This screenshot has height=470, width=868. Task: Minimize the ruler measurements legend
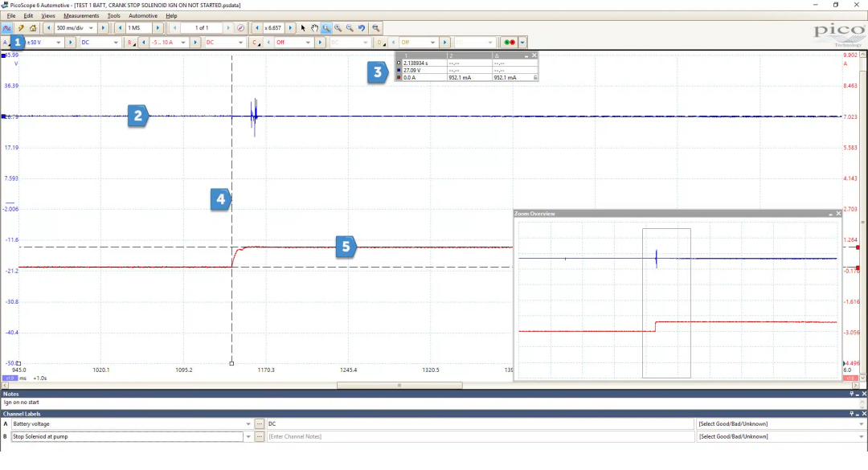tap(526, 55)
